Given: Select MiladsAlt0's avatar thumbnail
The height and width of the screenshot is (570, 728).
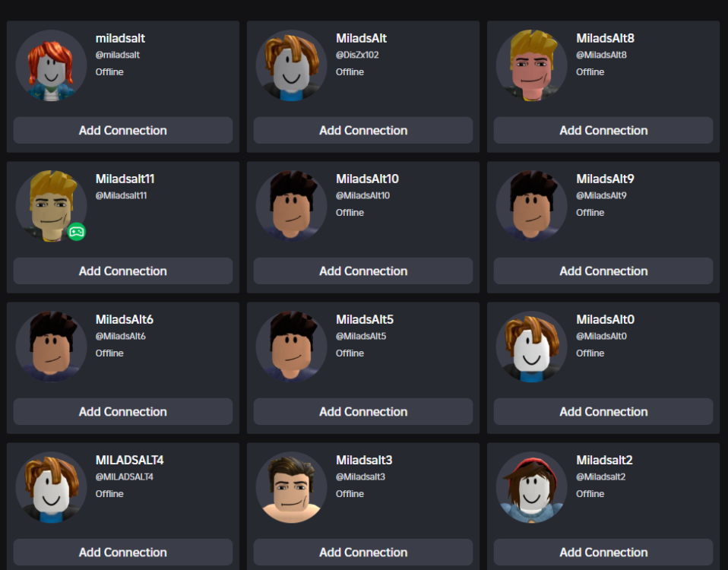Looking at the screenshot, I should pyautogui.click(x=531, y=347).
